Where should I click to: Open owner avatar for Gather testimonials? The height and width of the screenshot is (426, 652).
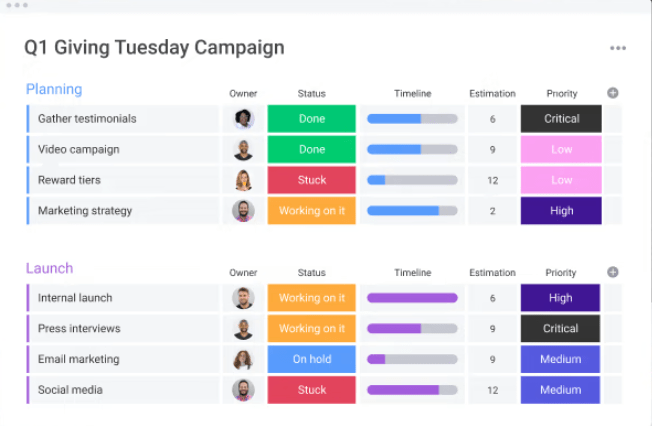coord(243,119)
